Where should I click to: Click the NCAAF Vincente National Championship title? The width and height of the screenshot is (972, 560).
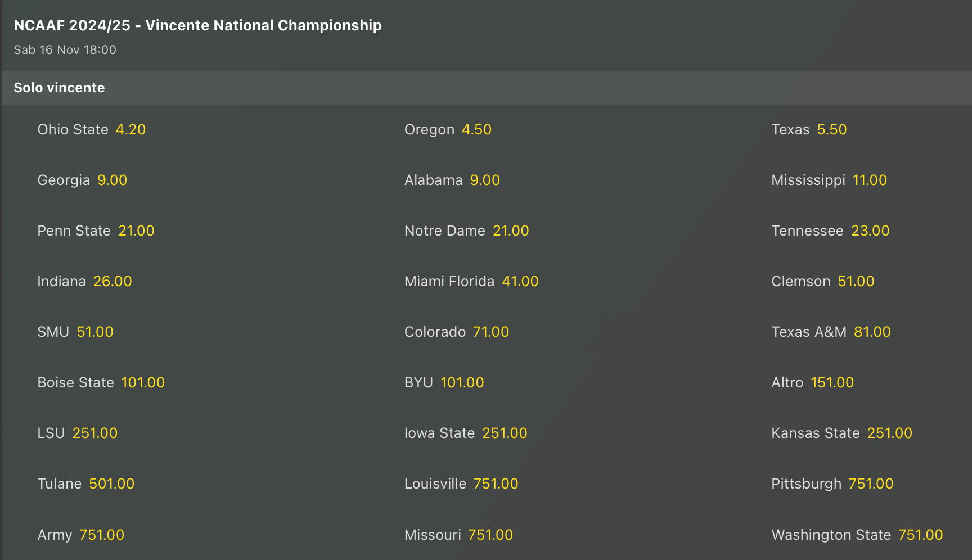(x=197, y=25)
